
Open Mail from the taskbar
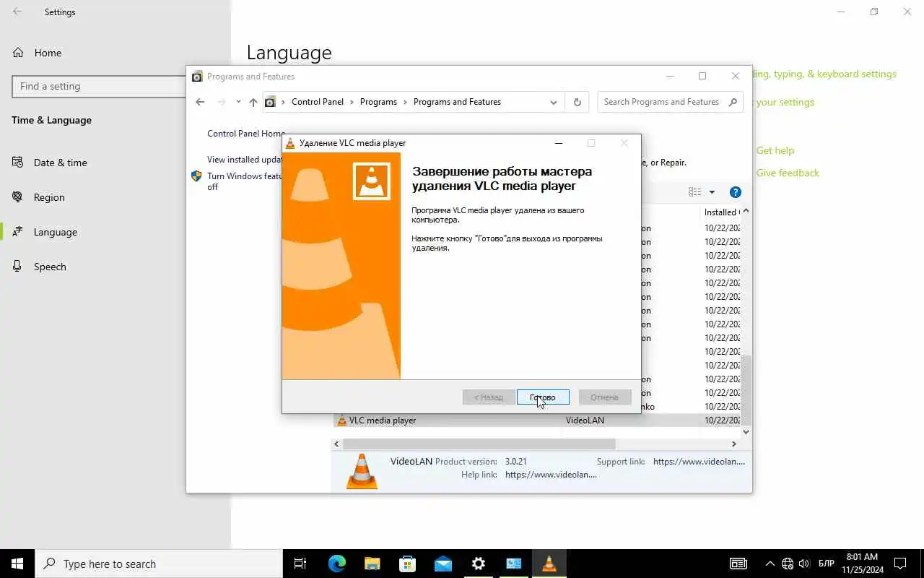pyautogui.click(x=443, y=564)
